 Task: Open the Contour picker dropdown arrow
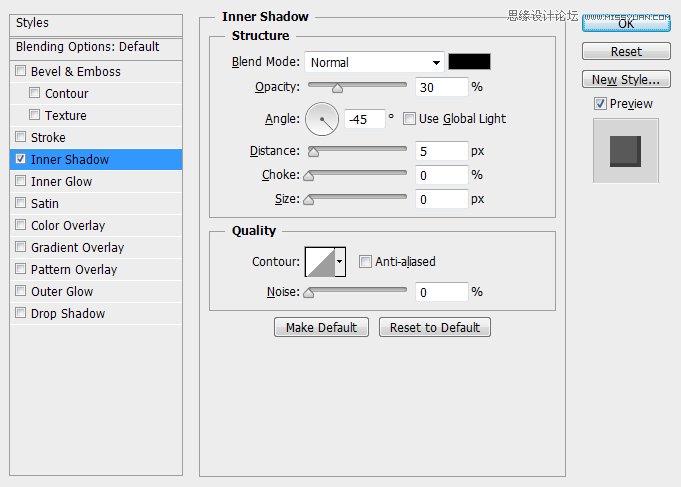[x=340, y=262]
